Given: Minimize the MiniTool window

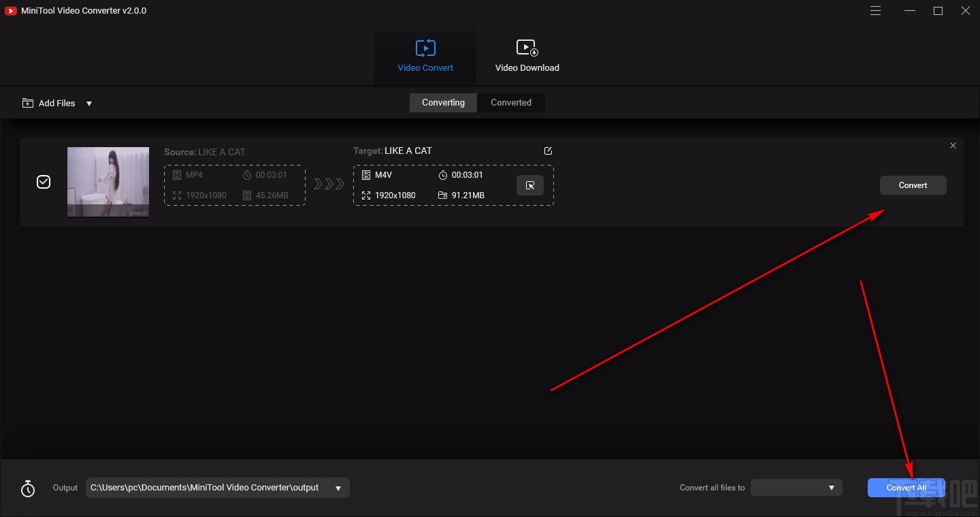Looking at the screenshot, I should (x=910, y=11).
